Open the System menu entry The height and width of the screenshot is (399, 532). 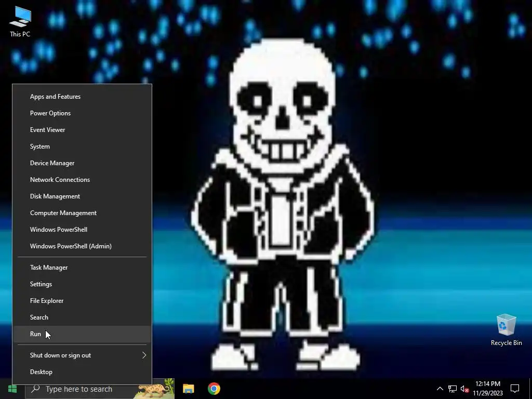pos(82,147)
